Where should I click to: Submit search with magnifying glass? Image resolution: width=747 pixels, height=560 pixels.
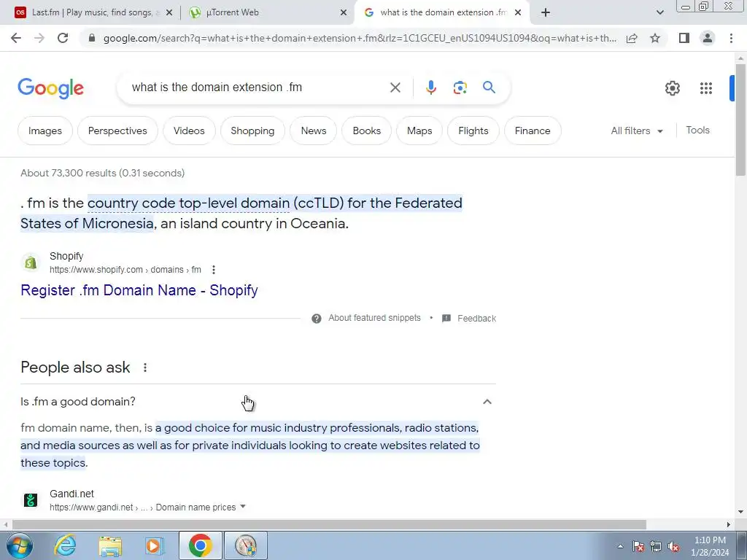click(x=489, y=87)
